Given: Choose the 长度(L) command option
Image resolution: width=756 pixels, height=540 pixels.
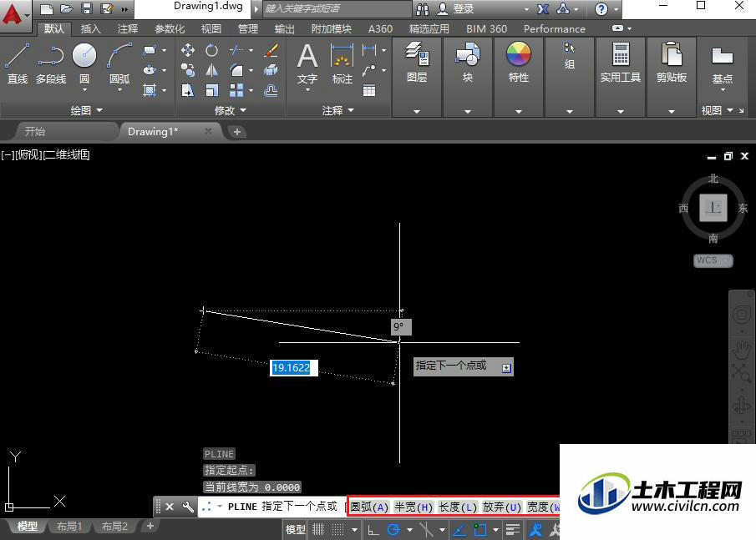Looking at the screenshot, I should pyautogui.click(x=458, y=507).
